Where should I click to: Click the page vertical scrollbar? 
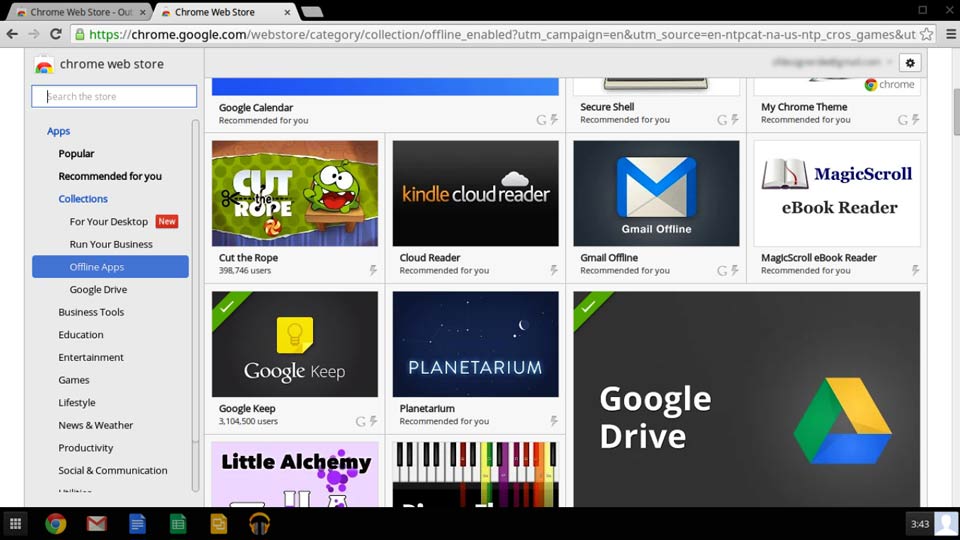click(x=956, y=112)
